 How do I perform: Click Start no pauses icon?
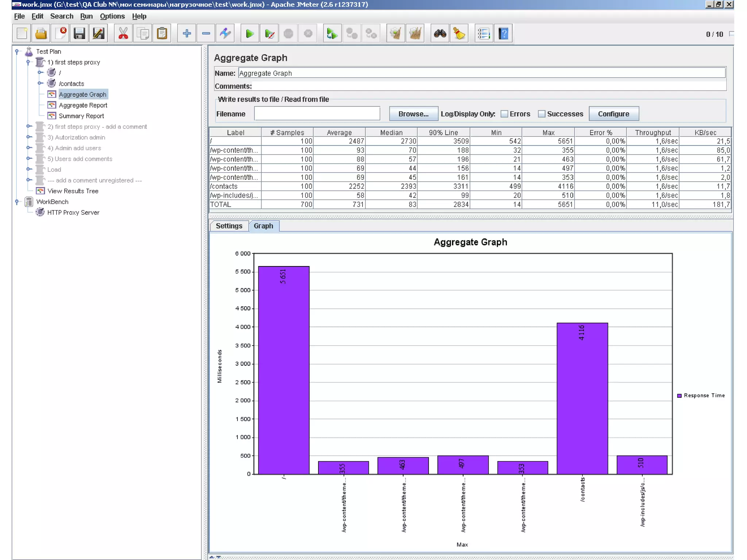[x=269, y=34]
